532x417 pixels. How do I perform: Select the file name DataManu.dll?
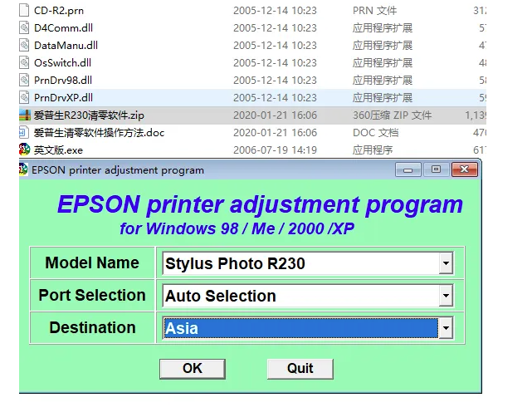point(66,45)
